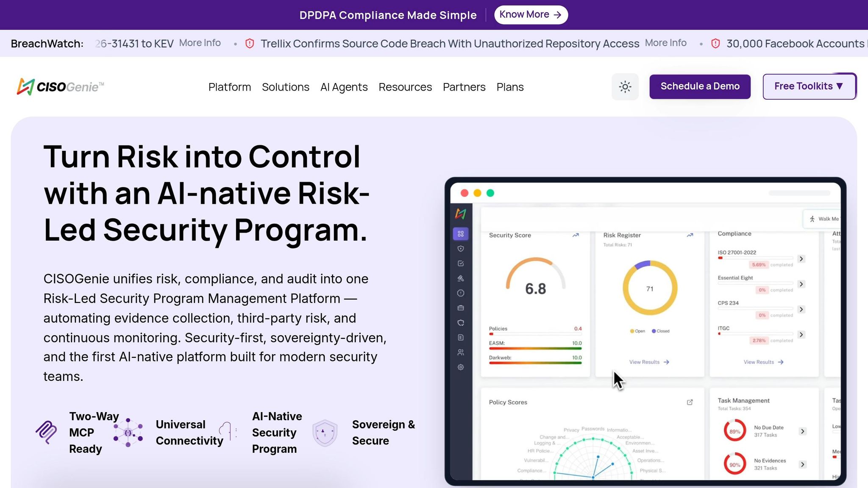Go to the Plans page
The height and width of the screenshot is (488, 868).
(510, 87)
